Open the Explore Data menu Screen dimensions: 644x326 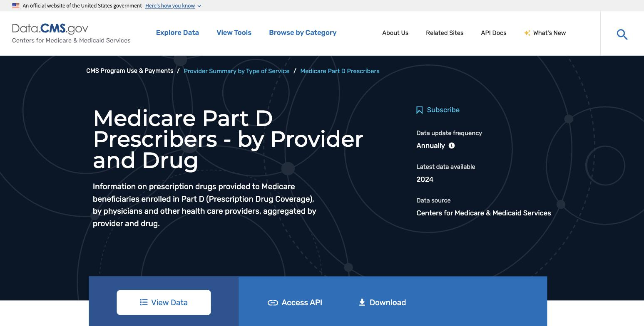point(177,32)
